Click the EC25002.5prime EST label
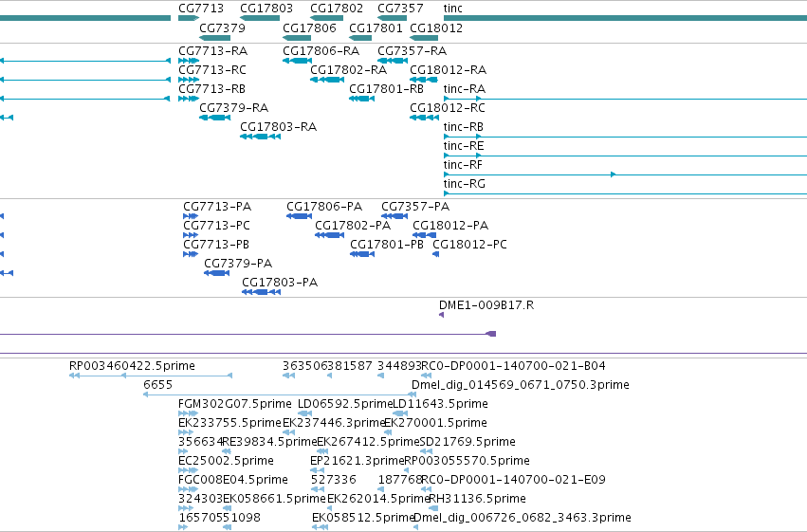The width and height of the screenshot is (807, 532). tap(226, 462)
